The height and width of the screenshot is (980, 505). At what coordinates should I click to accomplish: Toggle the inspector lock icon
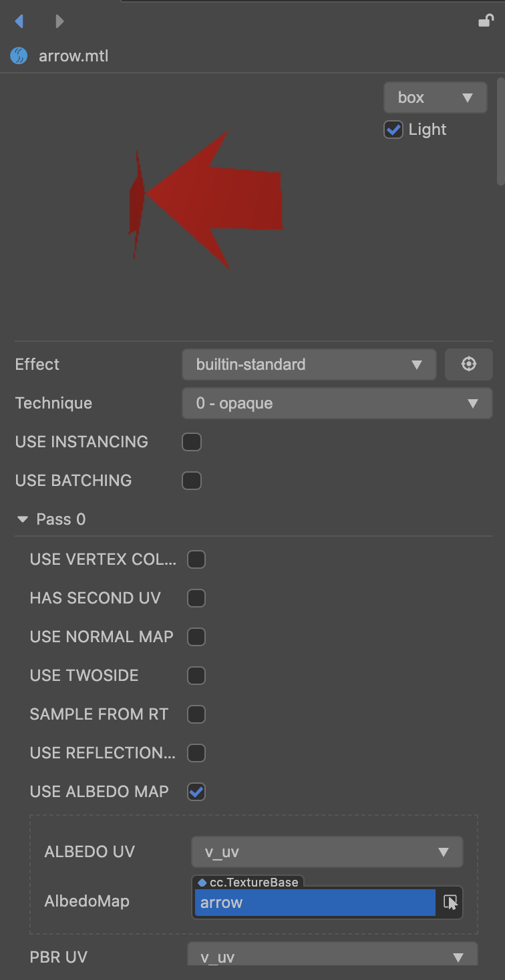(x=486, y=21)
